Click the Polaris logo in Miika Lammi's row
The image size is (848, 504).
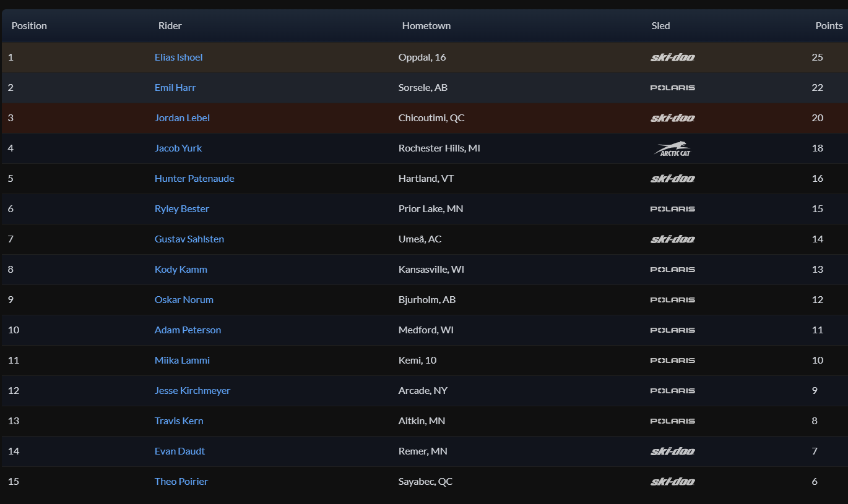tap(673, 361)
